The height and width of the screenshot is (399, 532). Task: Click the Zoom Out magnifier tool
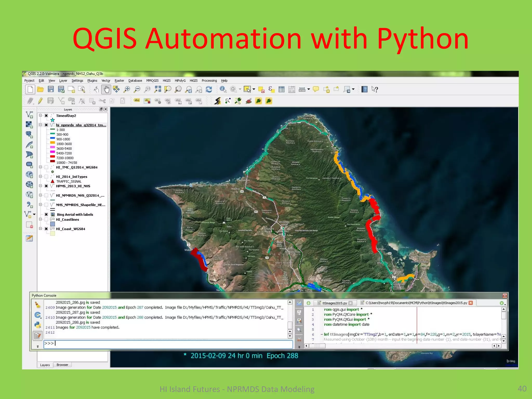[x=137, y=89]
